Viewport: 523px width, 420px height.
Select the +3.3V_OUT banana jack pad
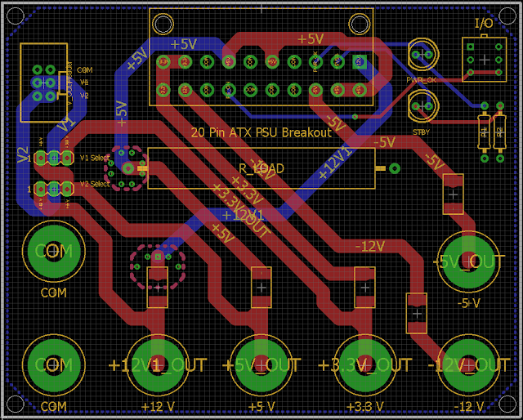tap(365, 365)
